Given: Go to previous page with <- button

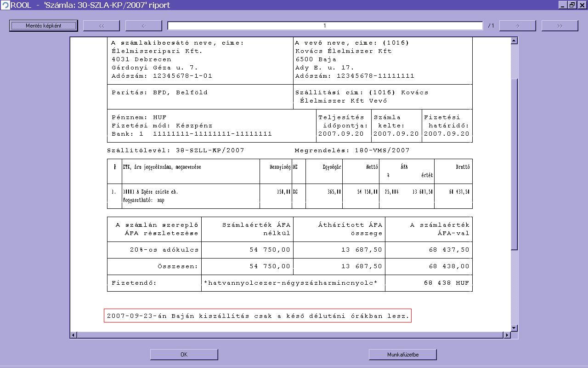Looking at the screenshot, I should (x=144, y=26).
